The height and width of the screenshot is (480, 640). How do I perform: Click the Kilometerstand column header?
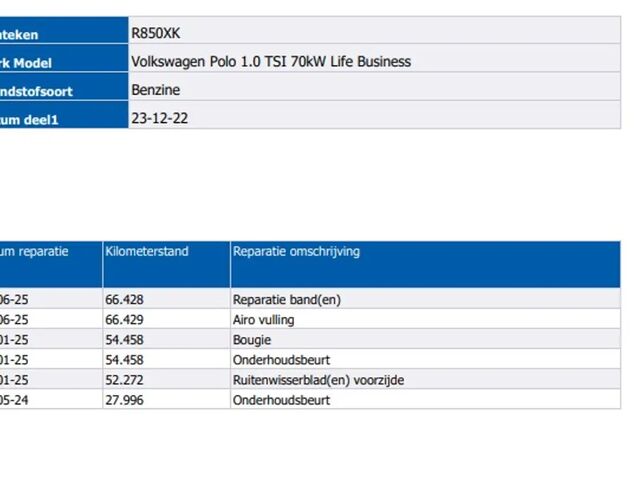click(x=146, y=252)
